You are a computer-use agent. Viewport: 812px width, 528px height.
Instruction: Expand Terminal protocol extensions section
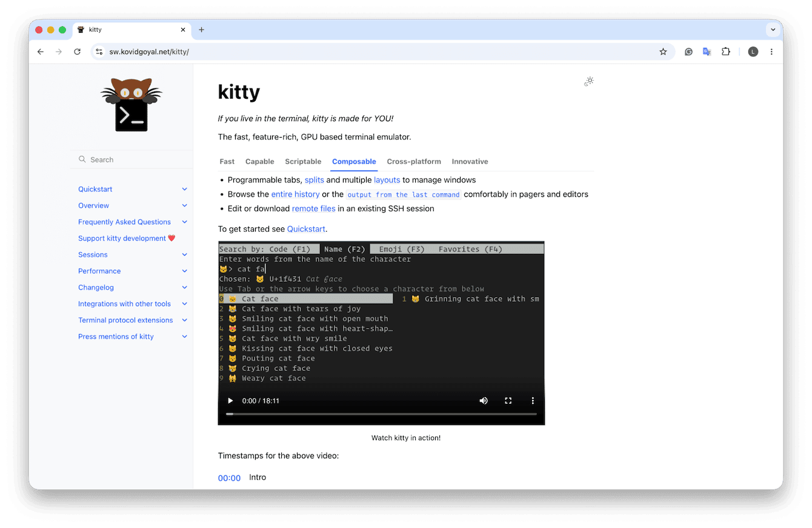tap(185, 320)
